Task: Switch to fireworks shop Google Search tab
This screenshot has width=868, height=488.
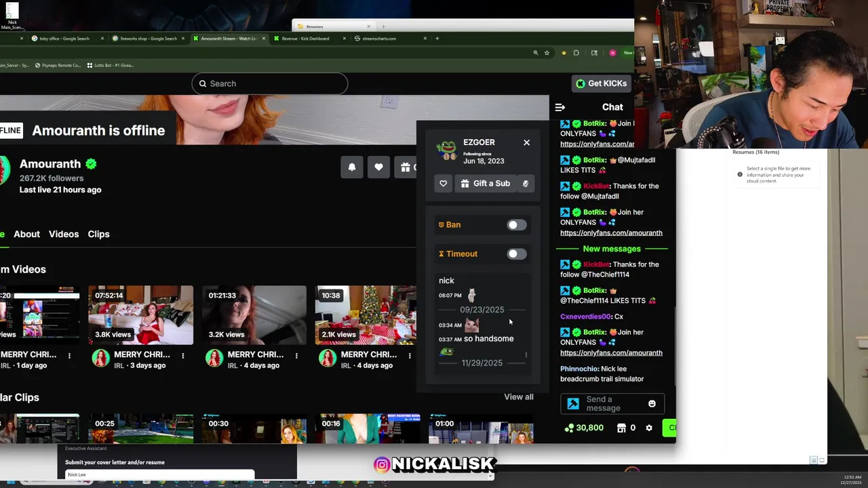Action: 148,39
